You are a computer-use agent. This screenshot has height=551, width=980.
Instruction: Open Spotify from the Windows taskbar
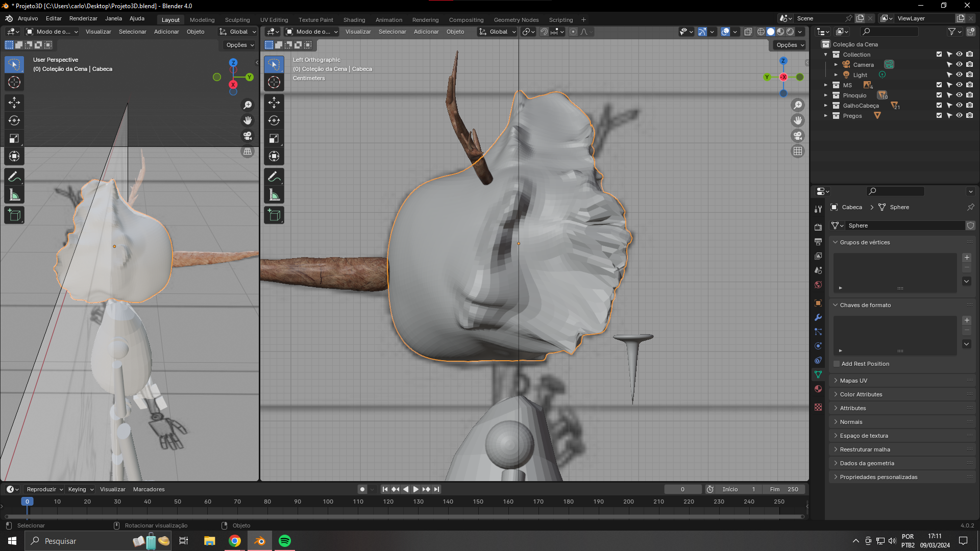coord(285,541)
